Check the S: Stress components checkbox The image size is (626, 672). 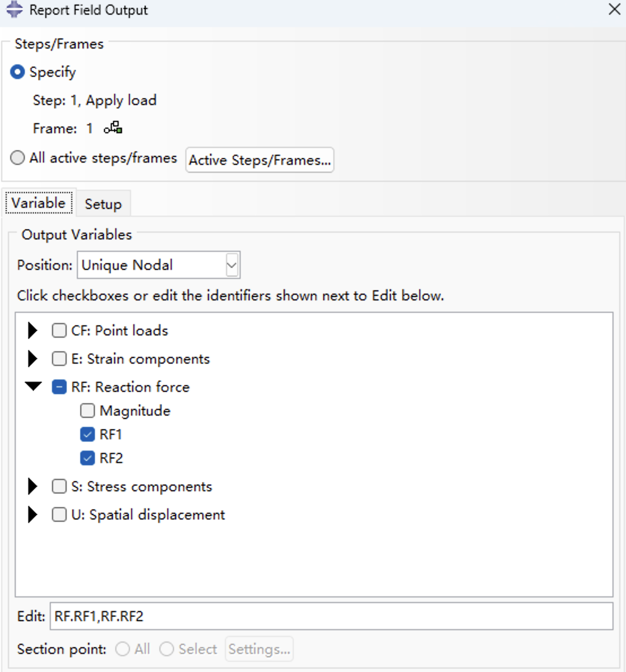click(x=59, y=486)
